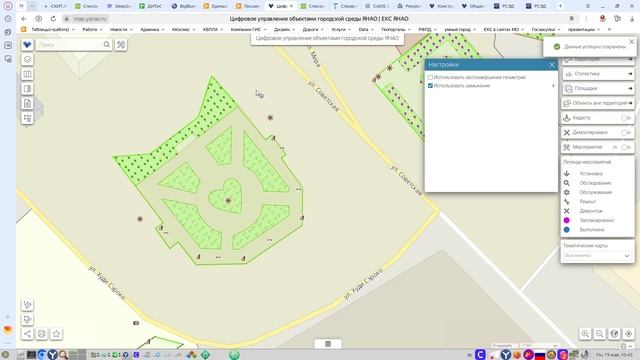Screen dimensions: 640x360
Task: Click the Статистика panel button
Action: 598,74
